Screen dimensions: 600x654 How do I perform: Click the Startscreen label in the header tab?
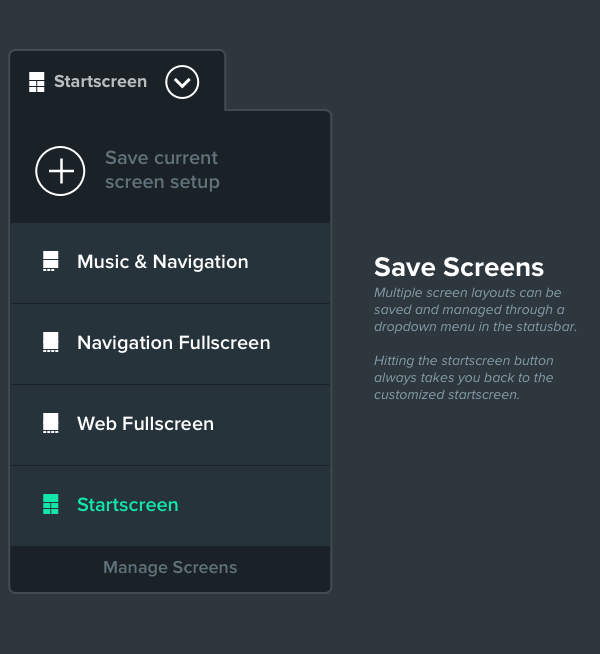[x=100, y=81]
